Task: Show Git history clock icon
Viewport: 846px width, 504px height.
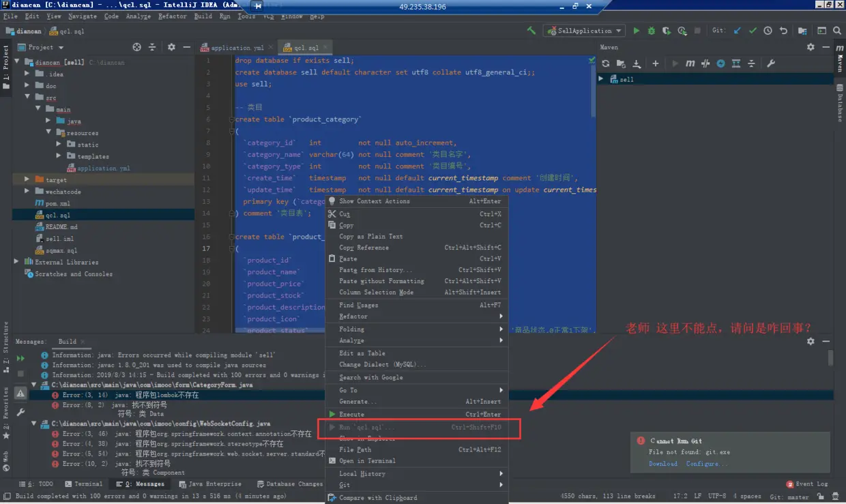Action: [768, 31]
